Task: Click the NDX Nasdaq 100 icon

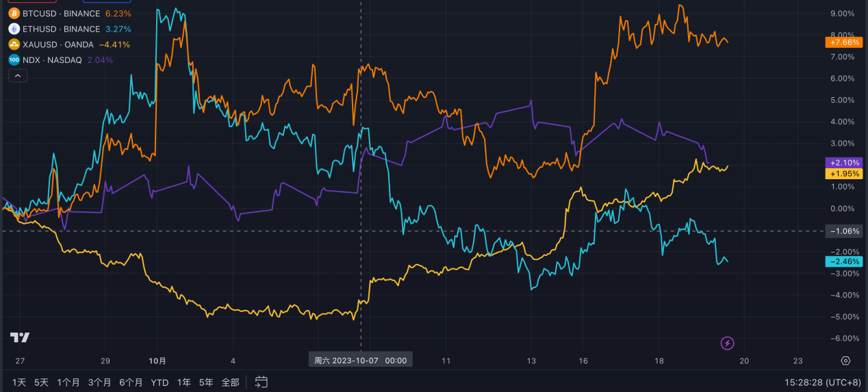Action: 14,60
